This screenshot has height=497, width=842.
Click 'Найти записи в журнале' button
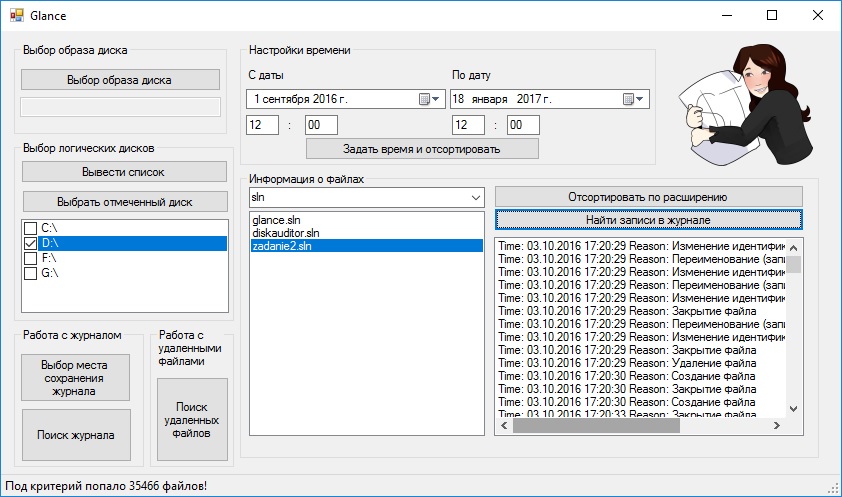point(648,219)
